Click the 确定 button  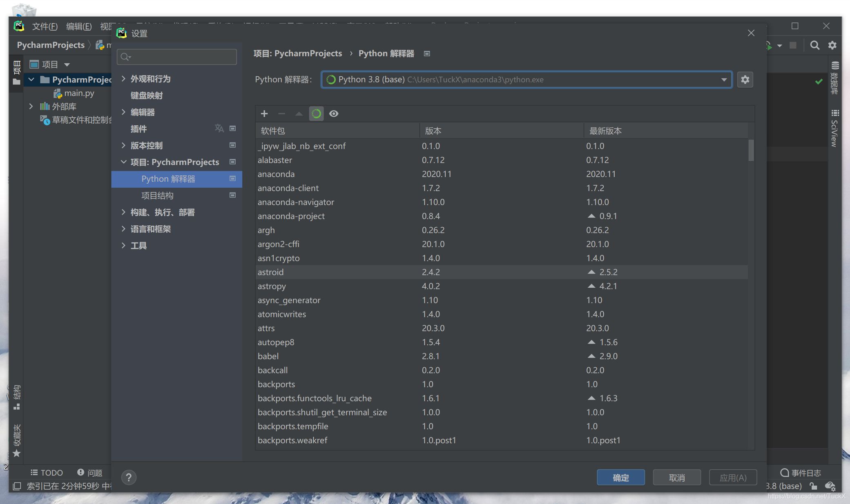click(620, 477)
